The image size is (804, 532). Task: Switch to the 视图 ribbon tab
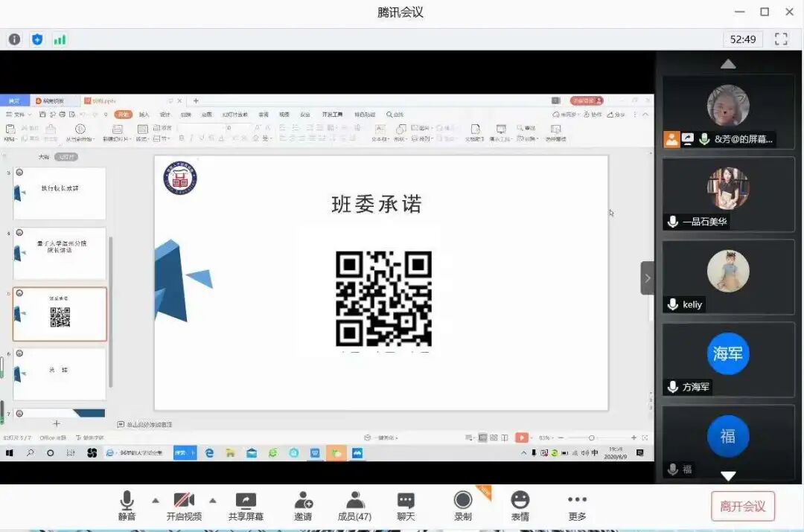(x=284, y=115)
